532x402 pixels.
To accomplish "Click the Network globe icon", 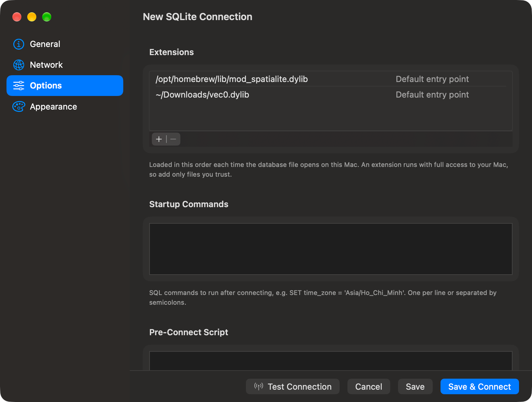I will coord(18,65).
